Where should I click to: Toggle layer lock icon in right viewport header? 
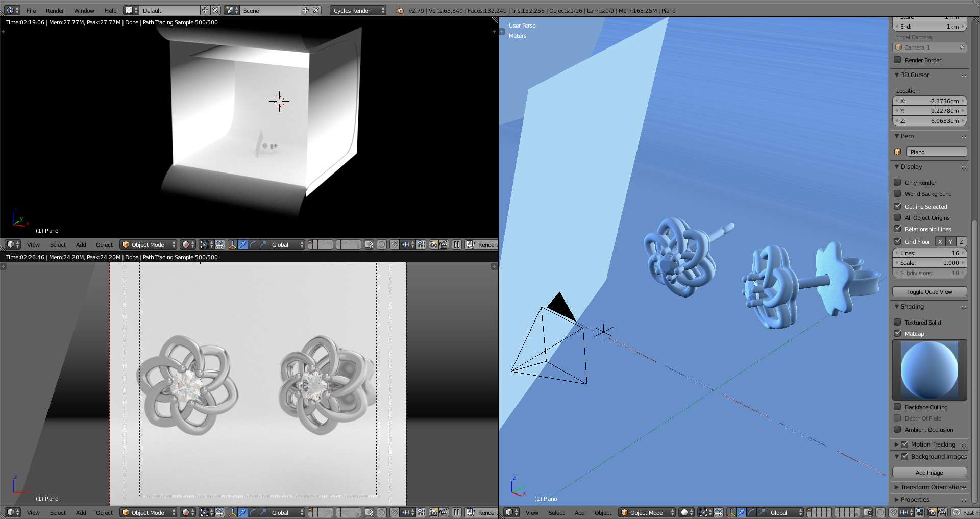868,512
